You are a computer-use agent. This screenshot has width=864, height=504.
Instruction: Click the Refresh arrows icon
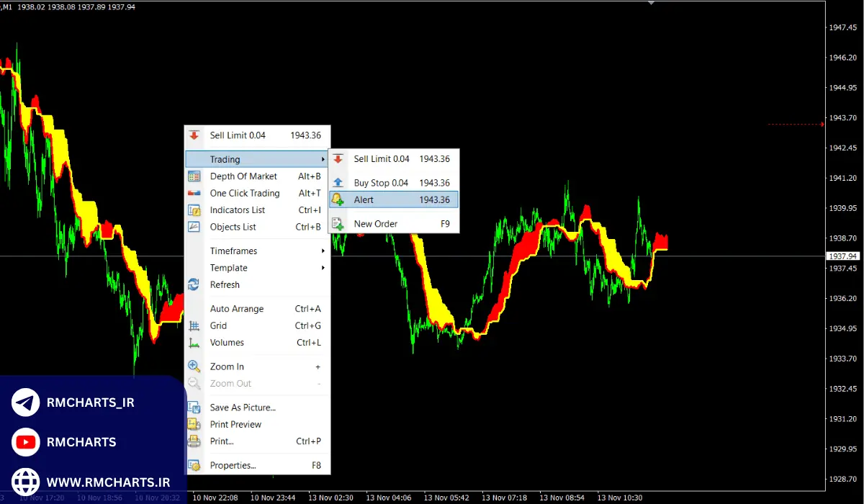click(x=194, y=284)
